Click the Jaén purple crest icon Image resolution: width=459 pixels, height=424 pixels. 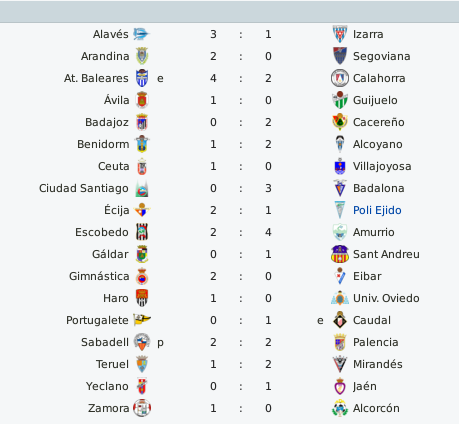click(x=340, y=386)
